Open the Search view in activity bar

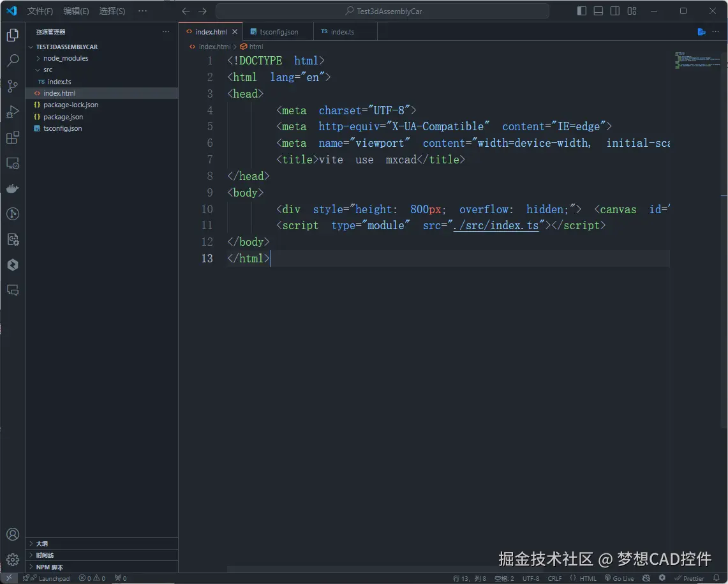[13, 60]
